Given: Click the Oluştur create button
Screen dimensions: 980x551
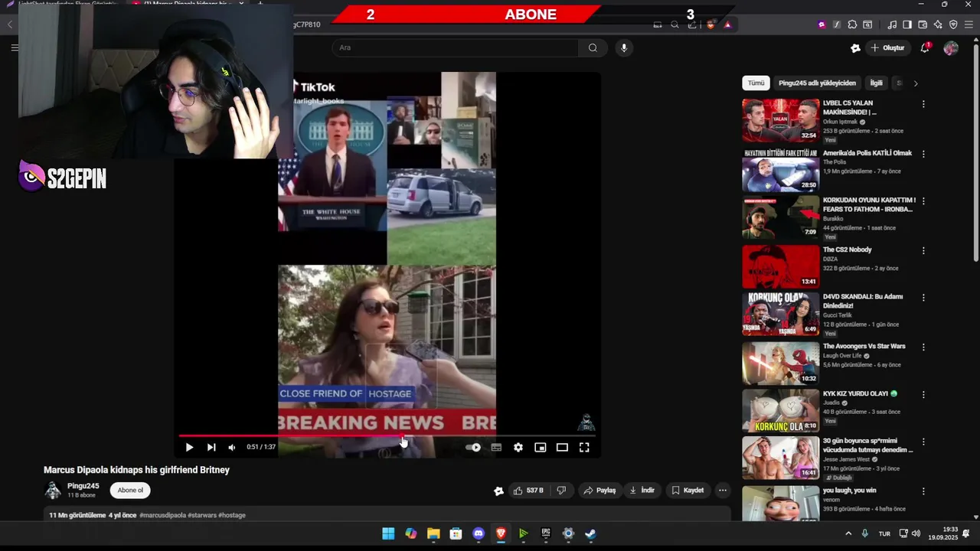Looking at the screenshot, I should [x=887, y=47].
